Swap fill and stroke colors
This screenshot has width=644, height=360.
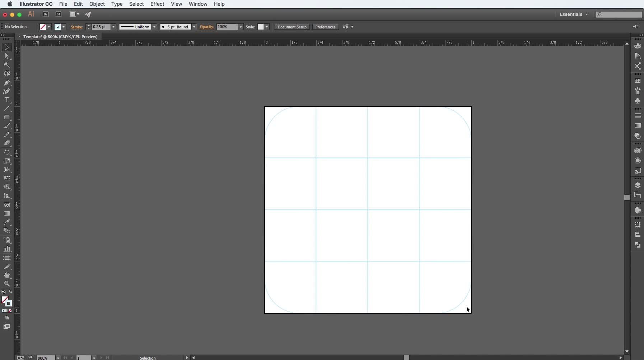tap(10, 292)
